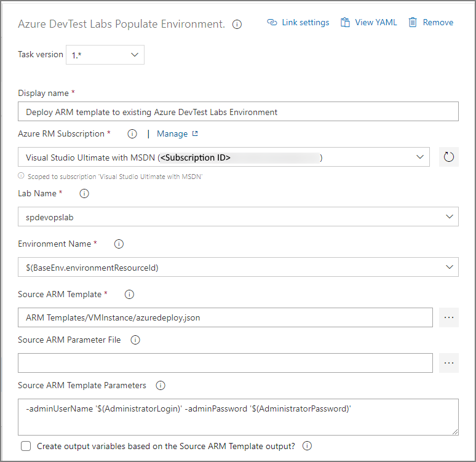Click into the Display name field

[238, 111]
